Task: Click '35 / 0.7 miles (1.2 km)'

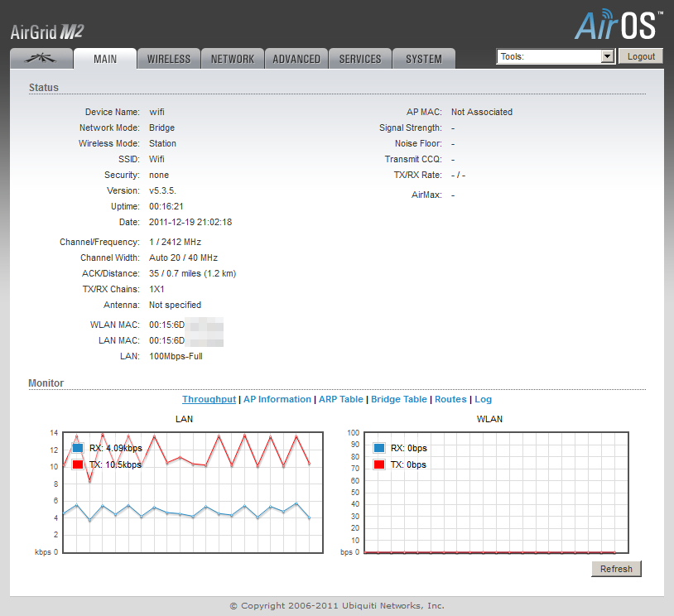Action: coord(193,273)
